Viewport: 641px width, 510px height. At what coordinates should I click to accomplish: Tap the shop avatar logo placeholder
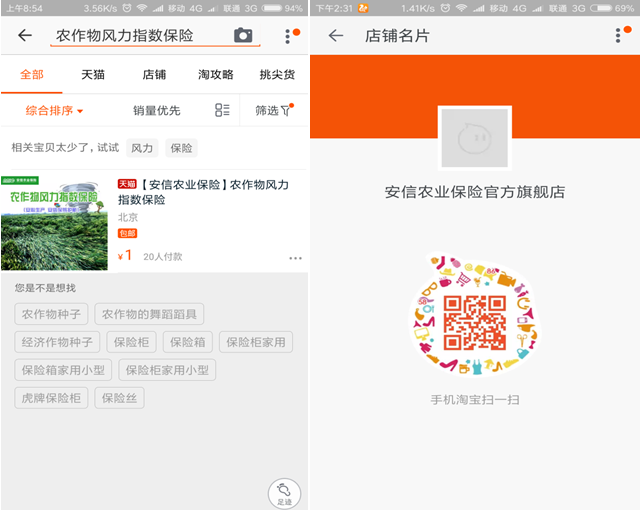click(x=475, y=139)
